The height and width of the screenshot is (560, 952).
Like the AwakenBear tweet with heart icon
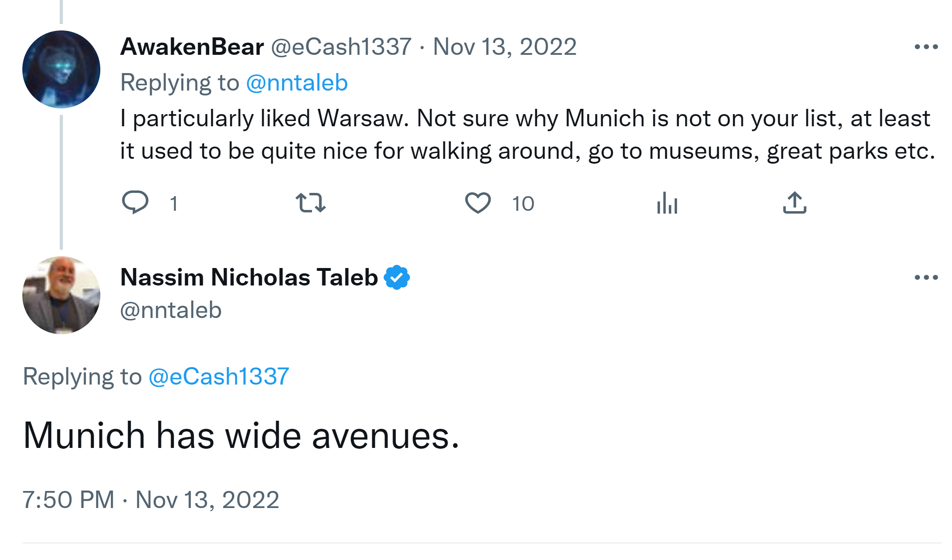point(478,203)
